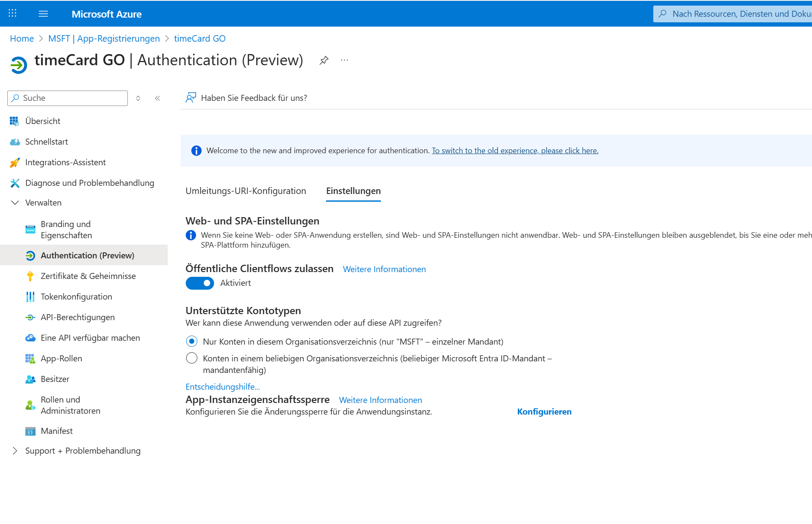Click the switch to old experience link

point(515,151)
